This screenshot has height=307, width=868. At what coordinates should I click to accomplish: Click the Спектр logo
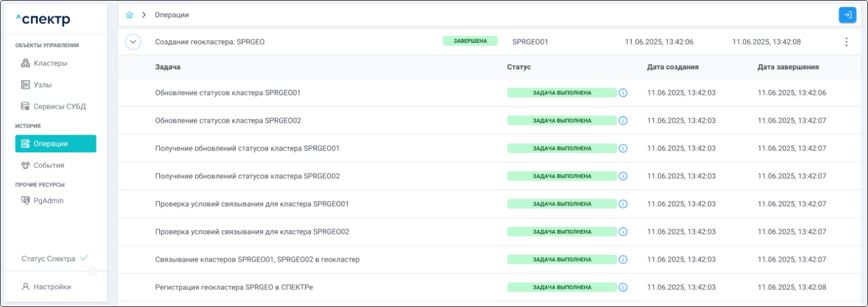coord(43,20)
